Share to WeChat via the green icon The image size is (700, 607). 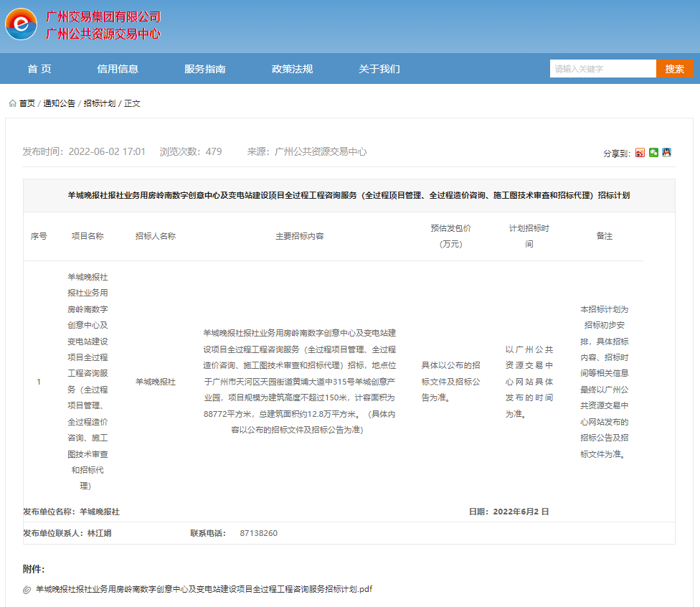click(653, 153)
